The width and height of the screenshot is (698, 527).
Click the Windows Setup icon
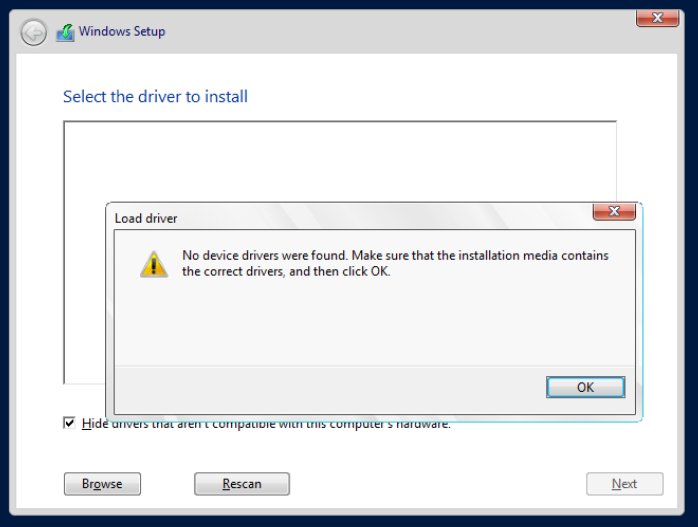(x=65, y=32)
